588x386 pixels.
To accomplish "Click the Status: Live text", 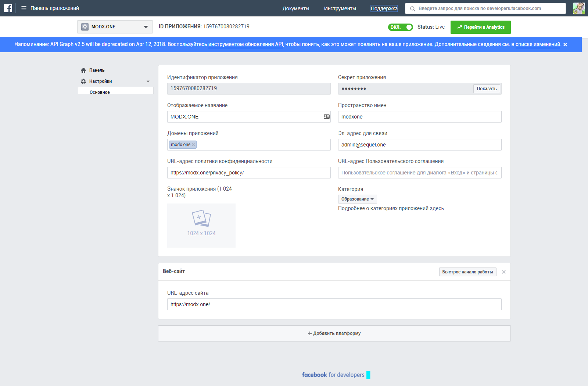I will pyautogui.click(x=431, y=27).
